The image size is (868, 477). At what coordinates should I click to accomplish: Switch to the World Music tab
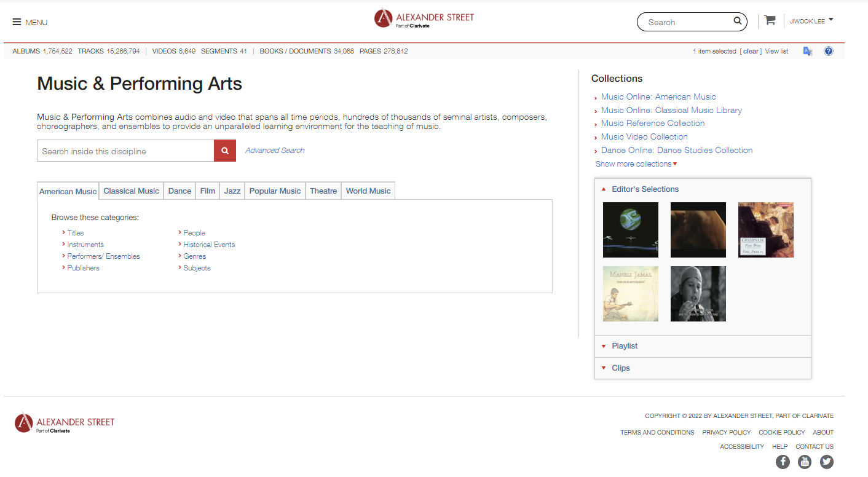[x=368, y=191]
